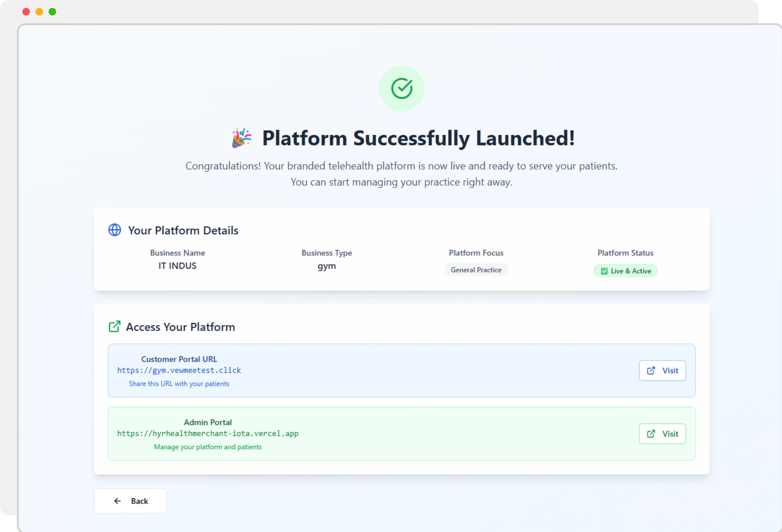Click the green checkmark success icon
Image resolution: width=782 pixels, height=532 pixels.
[x=402, y=88]
